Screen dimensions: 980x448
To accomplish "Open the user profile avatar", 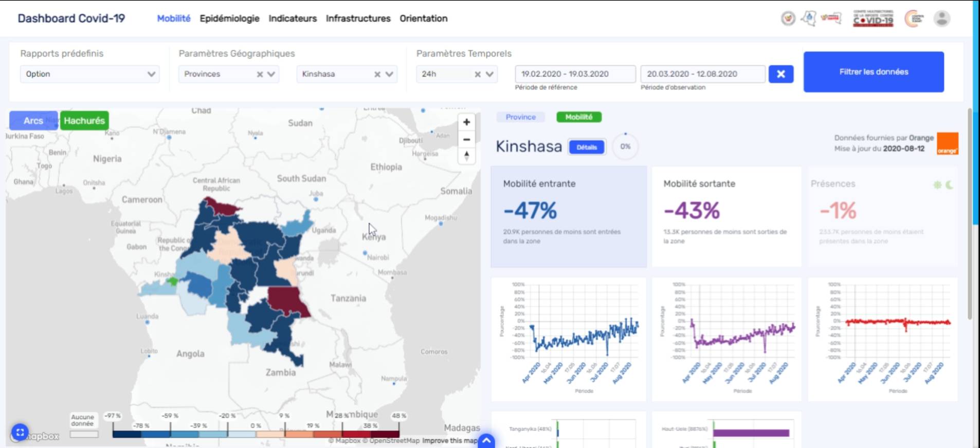I will point(941,19).
